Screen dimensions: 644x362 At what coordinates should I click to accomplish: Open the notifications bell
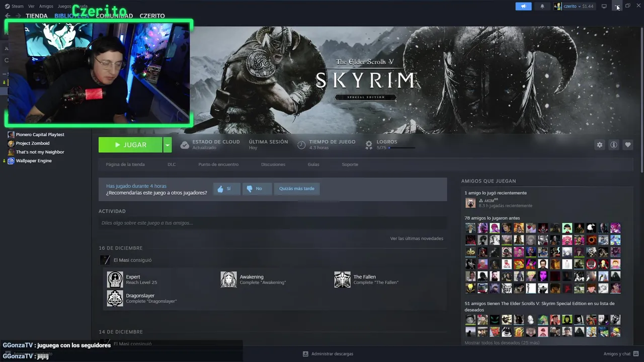(542, 6)
